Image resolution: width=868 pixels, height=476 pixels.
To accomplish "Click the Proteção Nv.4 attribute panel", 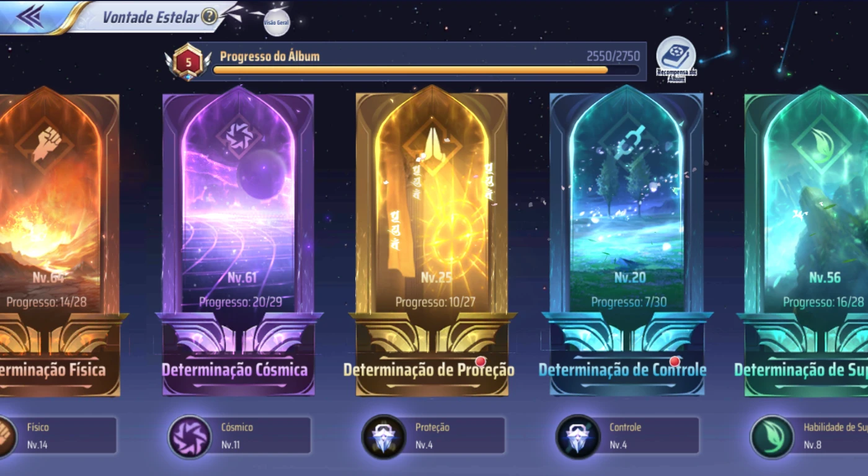I will coord(433,436).
